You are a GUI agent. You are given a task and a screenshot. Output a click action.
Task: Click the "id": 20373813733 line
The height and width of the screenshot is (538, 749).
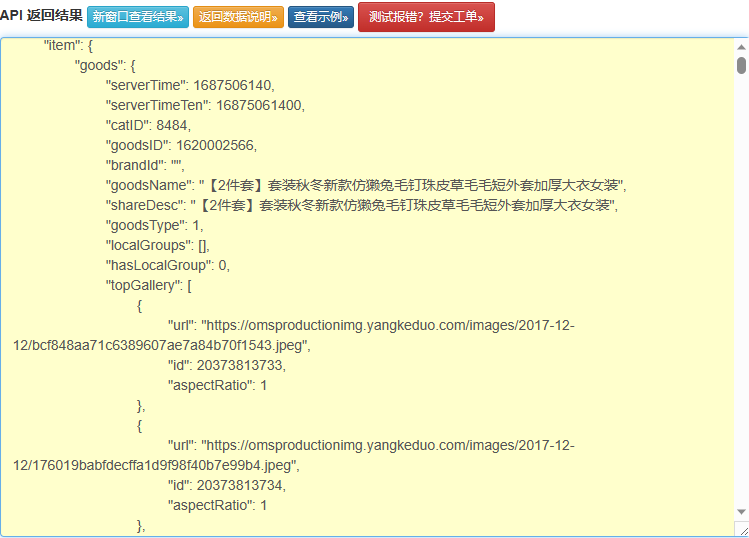tap(227, 366)
